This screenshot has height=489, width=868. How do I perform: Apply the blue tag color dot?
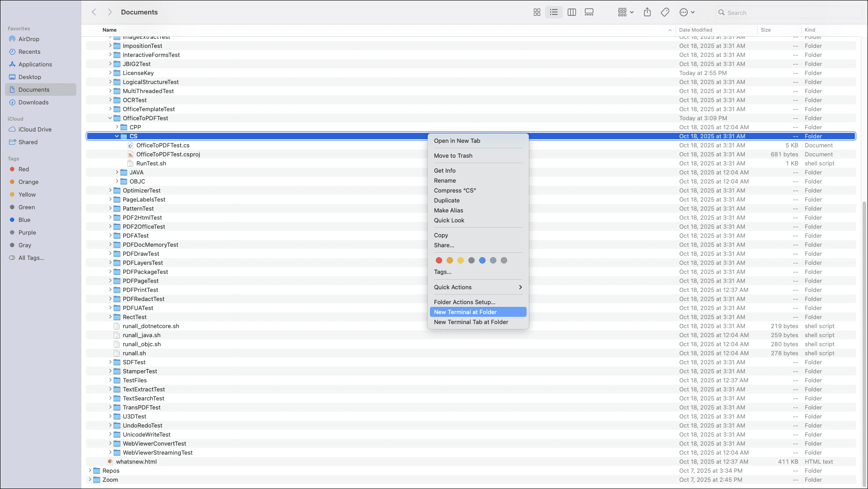(482, 260)
